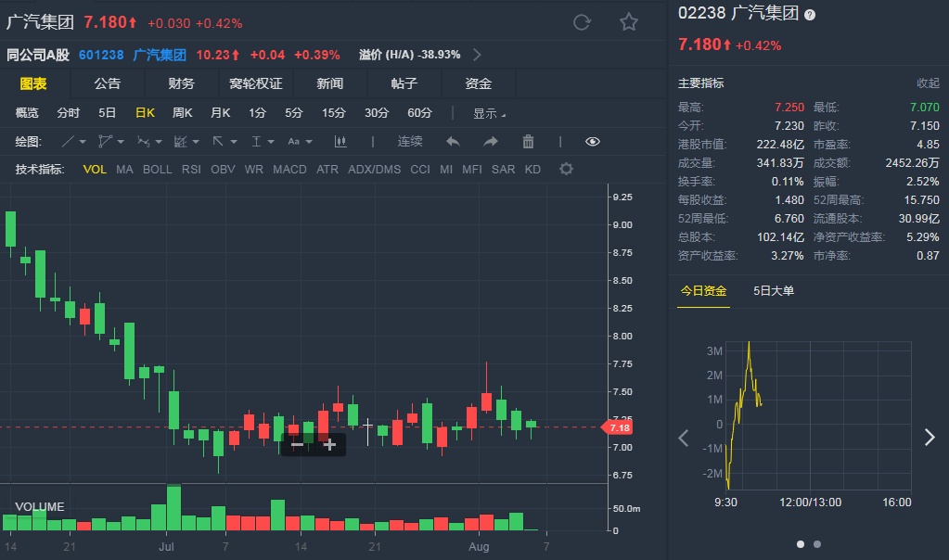Select the vertical measure tool
Image resolution: width=949 pixels, height=560 pixels.
256,142
